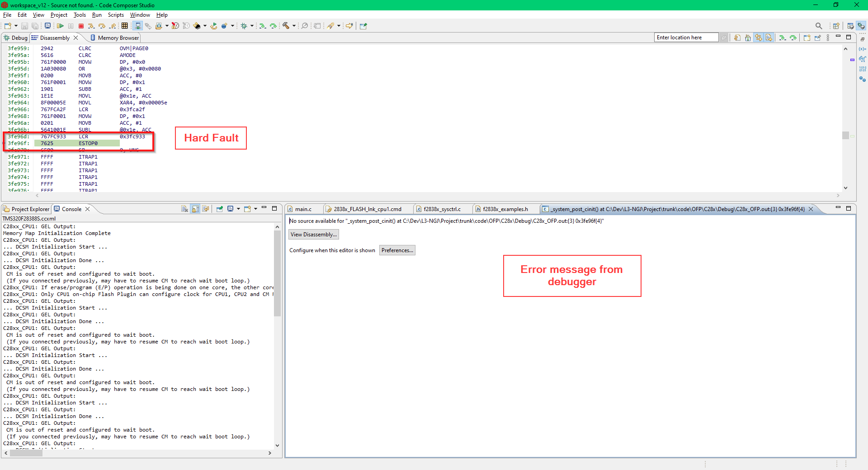Terminate the debug session with red stop icon

pyautogui.click(x=81, y=26)
